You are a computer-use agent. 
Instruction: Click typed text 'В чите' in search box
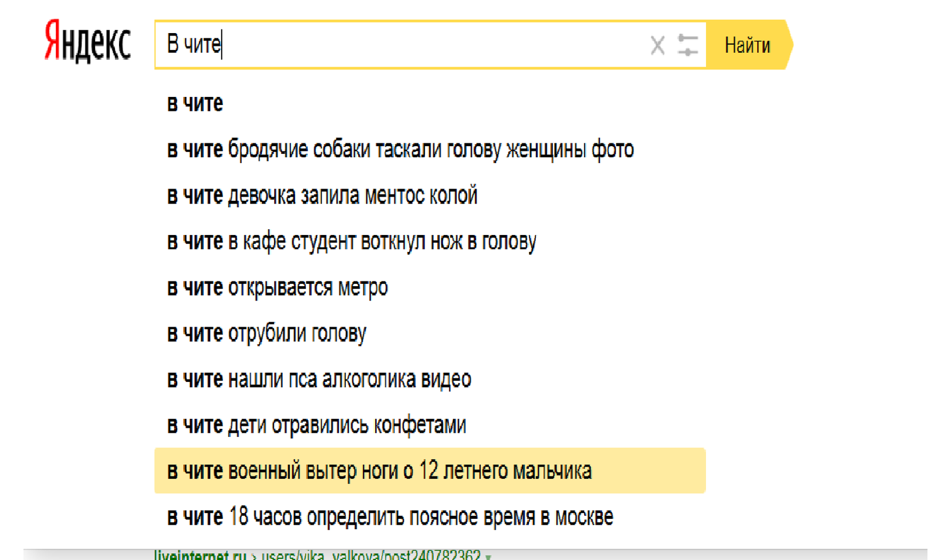pyautogui.click(x=193, y=45)
